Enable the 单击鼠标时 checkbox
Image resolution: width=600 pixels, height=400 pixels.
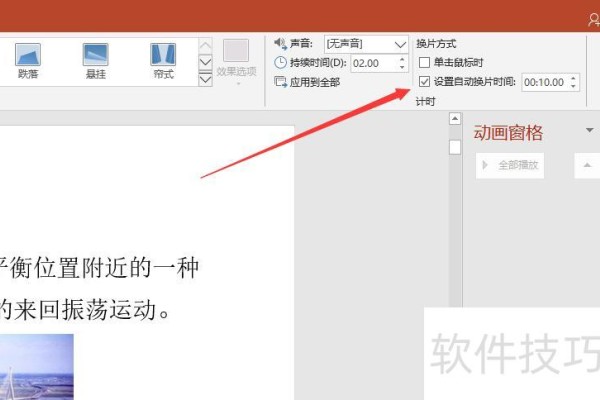424,62
